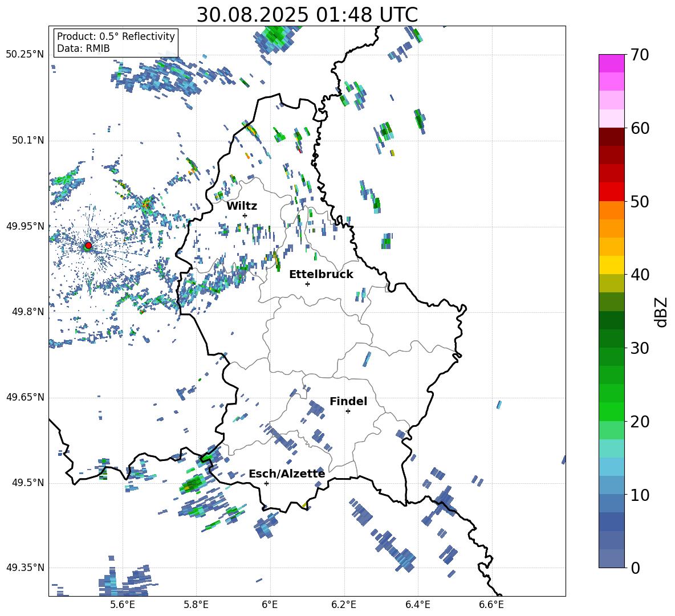Click the dBZ colorbar label
This screenshot has width=675, height=616.
coord(662,312)
